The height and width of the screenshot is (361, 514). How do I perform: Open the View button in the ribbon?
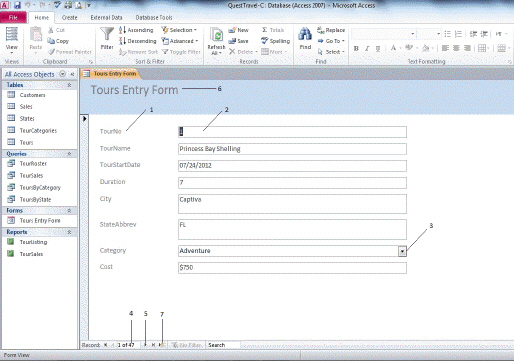(x=12, y=40)
